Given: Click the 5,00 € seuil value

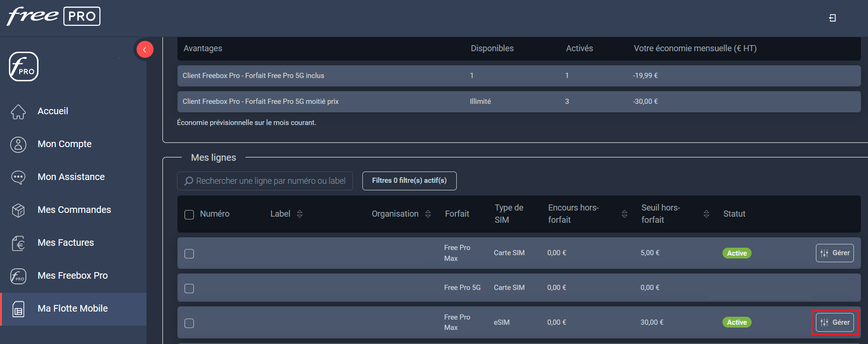Looking at the screenshot, I should [x=650, y=253].
